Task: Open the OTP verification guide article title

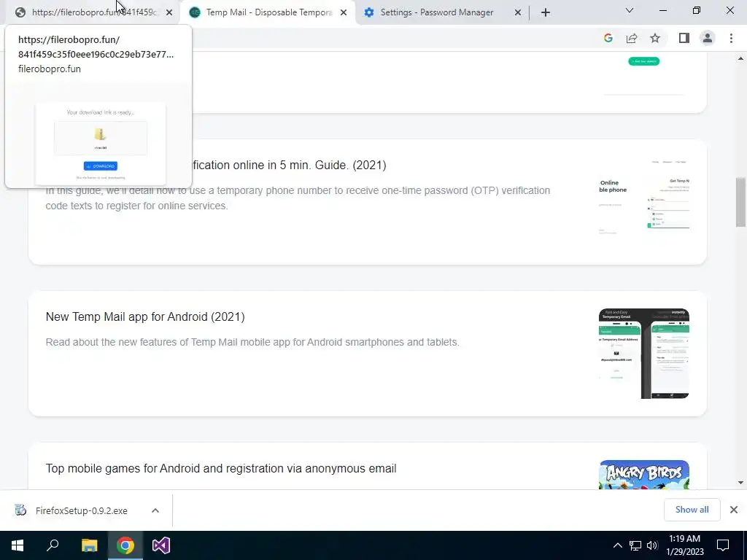Action: (288, 166)
